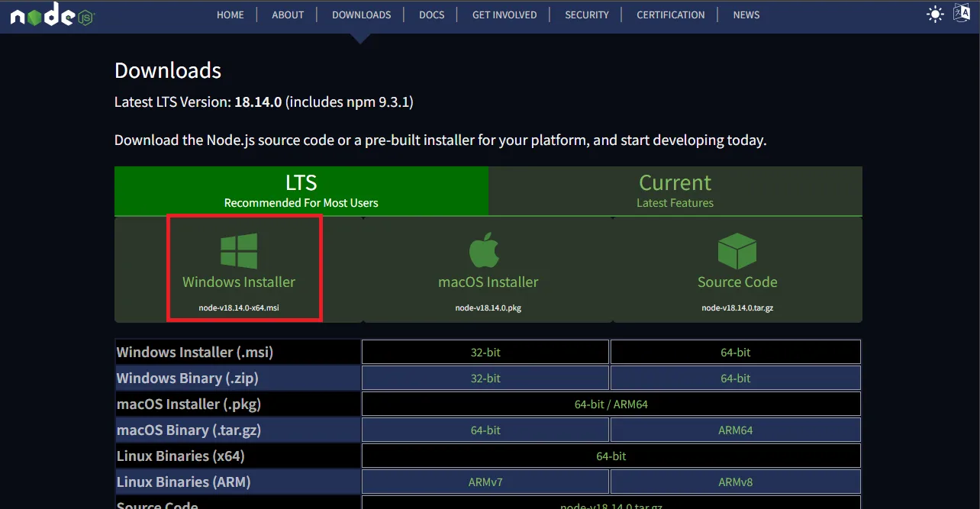
Task: Open the language translation icon
Action: click(962, 14)
